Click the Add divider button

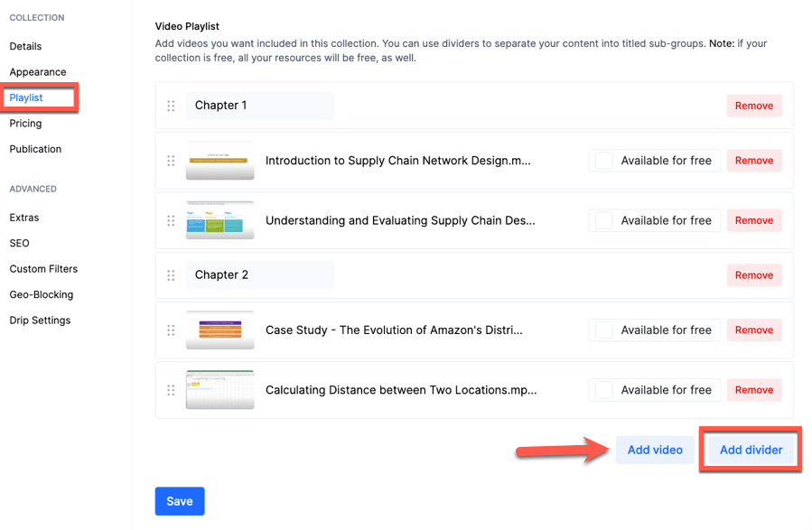(751, 450)
